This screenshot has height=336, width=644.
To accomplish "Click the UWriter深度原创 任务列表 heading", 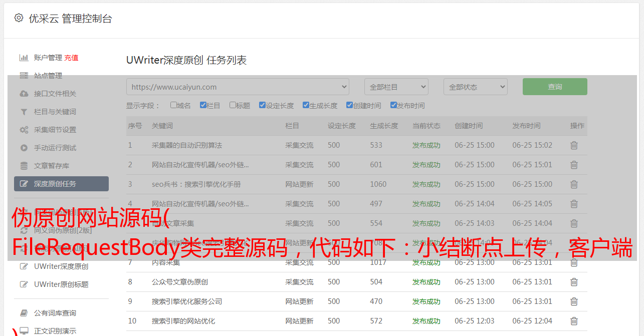I will click(186, 60).
